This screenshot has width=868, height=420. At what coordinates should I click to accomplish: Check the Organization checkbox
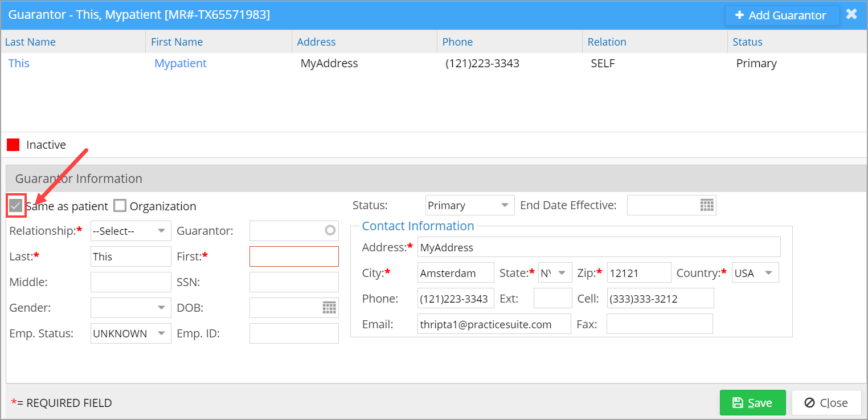pyautogui.click(x=120, y=206)
